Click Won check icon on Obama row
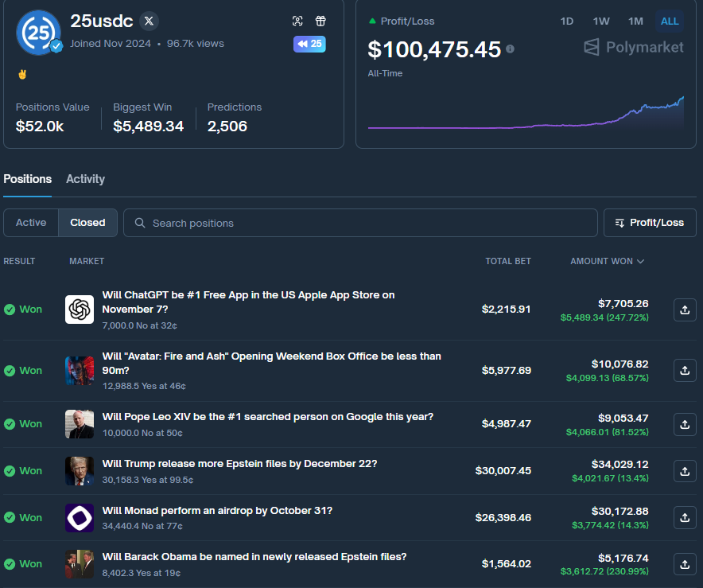The width and height of the screenshot is (703, 588). 10,564
